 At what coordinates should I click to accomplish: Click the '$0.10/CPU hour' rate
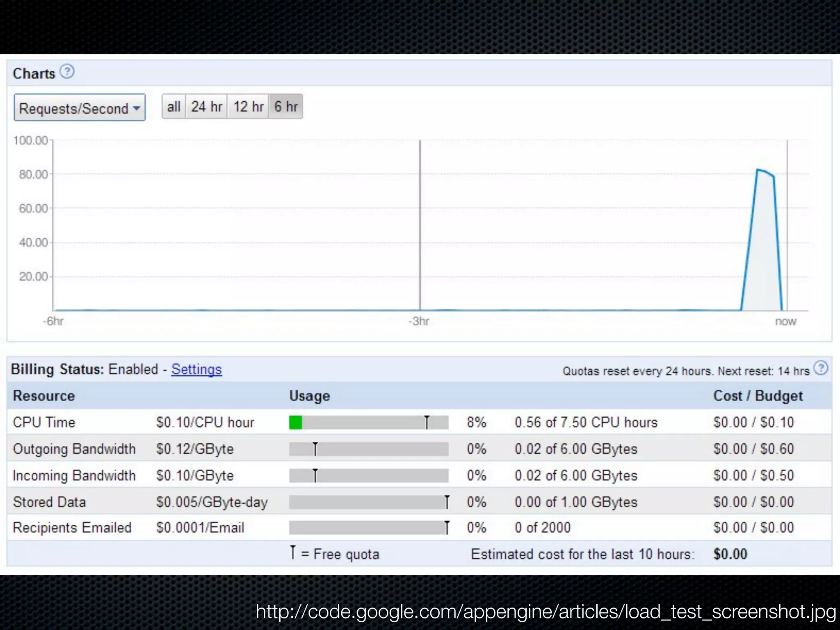pos(205,422)
